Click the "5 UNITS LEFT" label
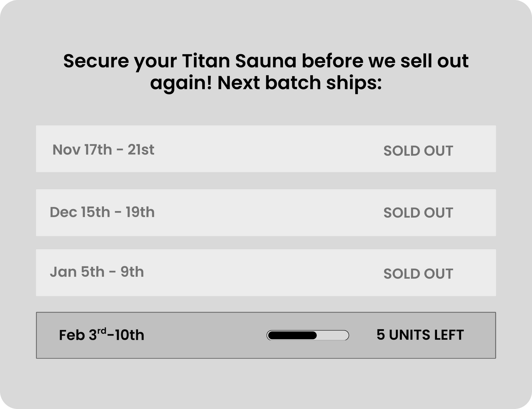Viewport: 532px width, 409px height. click(x=420, y=335)
